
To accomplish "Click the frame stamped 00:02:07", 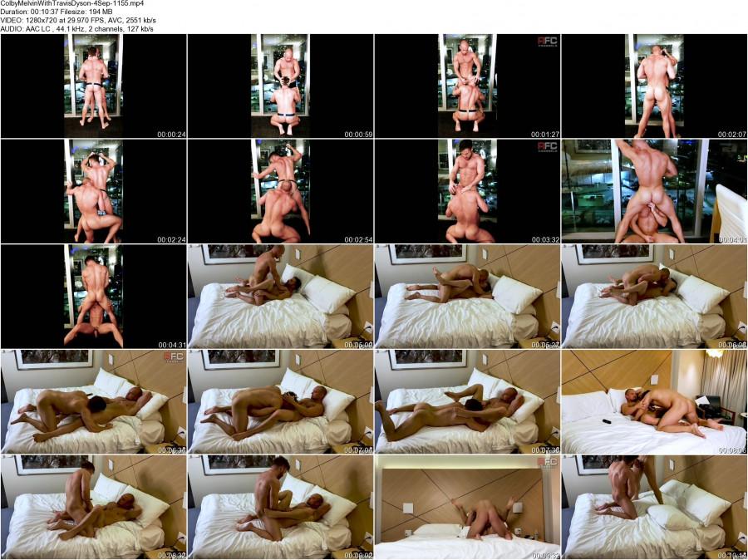I will click(x=654, y=86).
